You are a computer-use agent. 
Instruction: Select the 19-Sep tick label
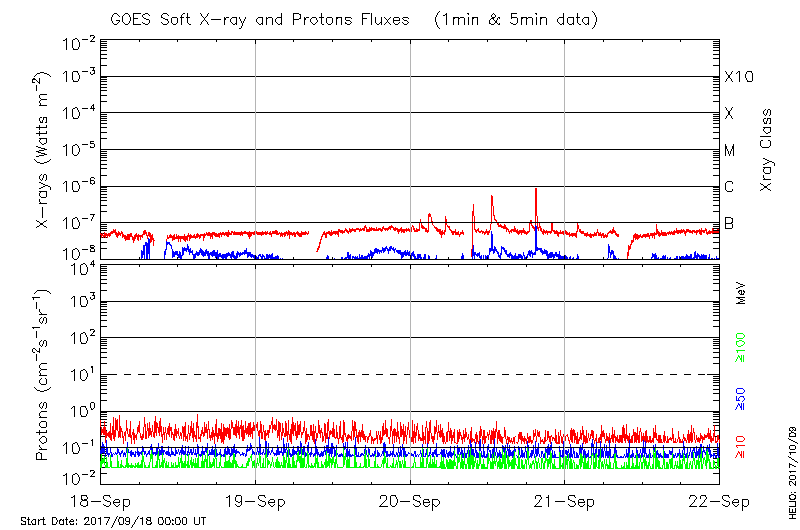(256, 502)
